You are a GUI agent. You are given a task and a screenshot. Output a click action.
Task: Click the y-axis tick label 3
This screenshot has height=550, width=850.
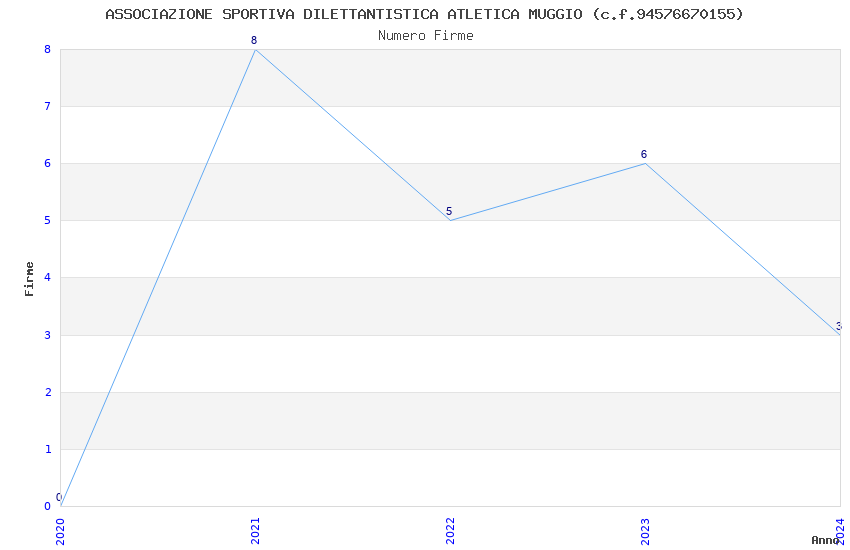click(47, 335)
